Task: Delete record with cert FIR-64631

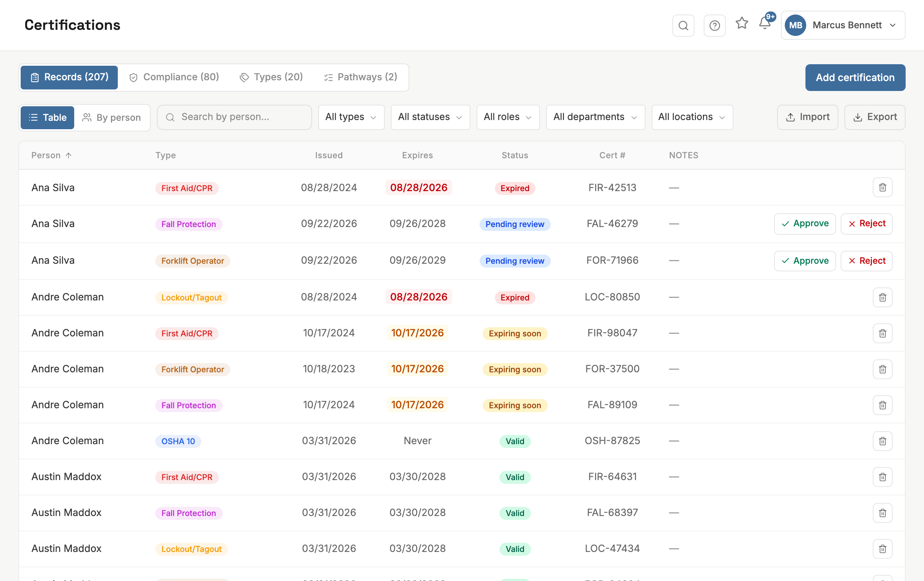Action: (882, 477)
